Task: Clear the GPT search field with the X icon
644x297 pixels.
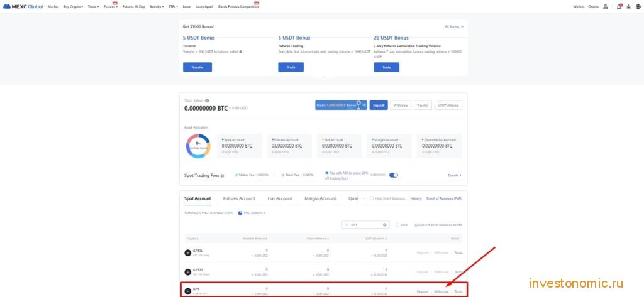Action: pos(384,225)
